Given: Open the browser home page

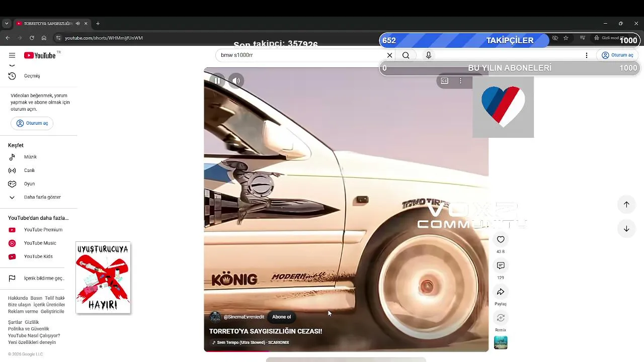Looking at the screenshot, I should click(44, 38).
